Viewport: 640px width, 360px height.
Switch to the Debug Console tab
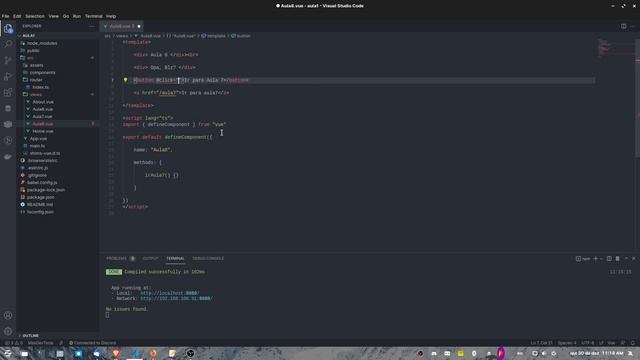coord(208,258)
